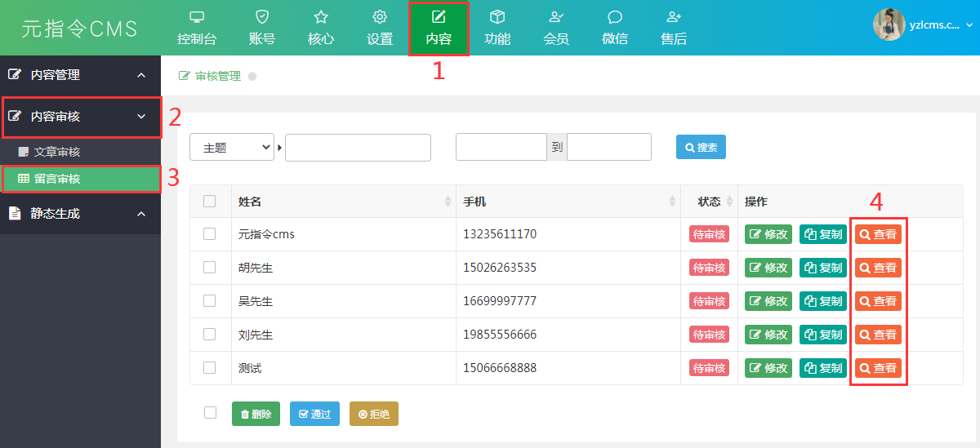Click phone number 15066668888
This screenshot has width=980, height=448.
click(x=500, y=368)
